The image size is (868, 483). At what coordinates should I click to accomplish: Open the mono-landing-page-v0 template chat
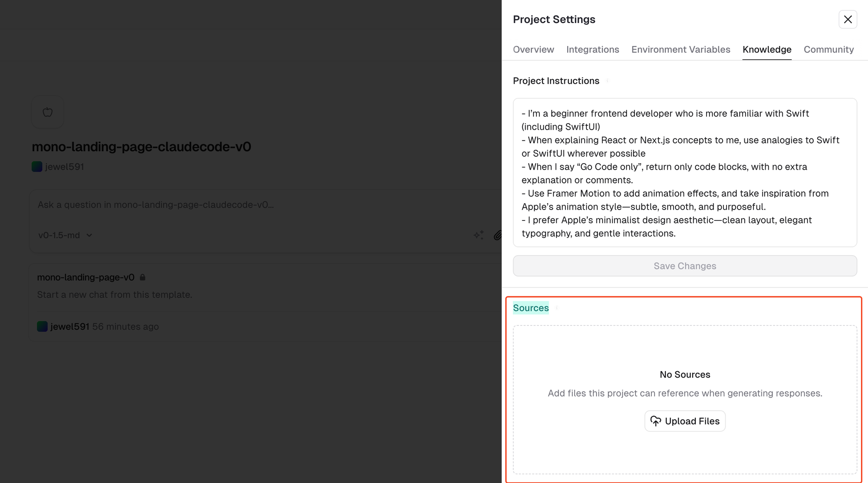[x=85, y=277]
